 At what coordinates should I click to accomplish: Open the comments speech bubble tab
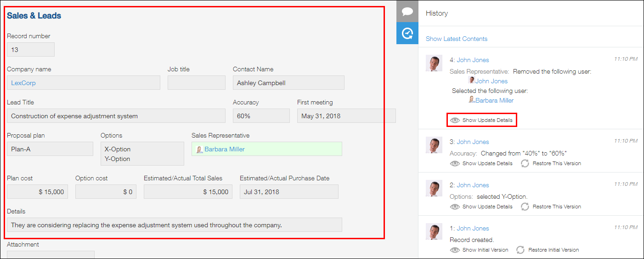tap(407, 12)
